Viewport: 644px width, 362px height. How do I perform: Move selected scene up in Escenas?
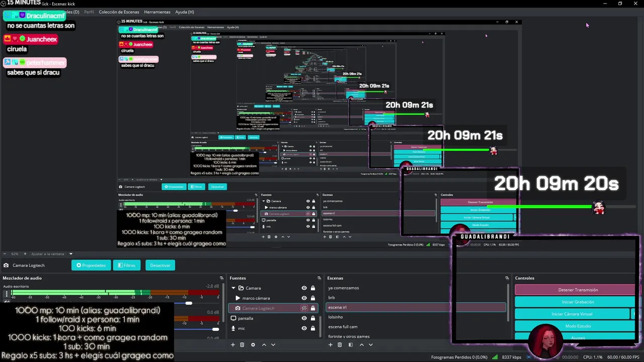point(361,345)
